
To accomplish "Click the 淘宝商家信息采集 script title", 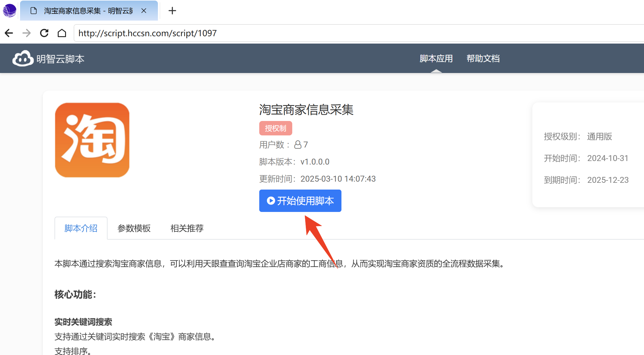I will (x=306, y=110).
